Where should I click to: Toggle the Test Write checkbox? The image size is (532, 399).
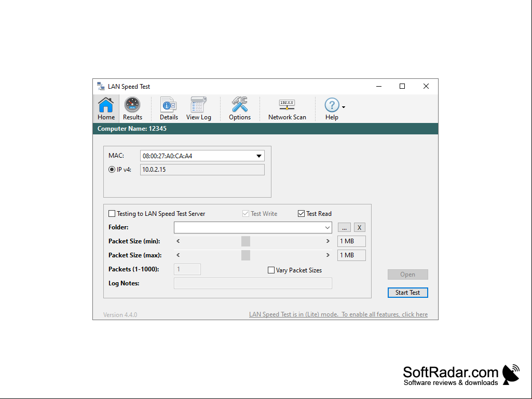[245, 213]
